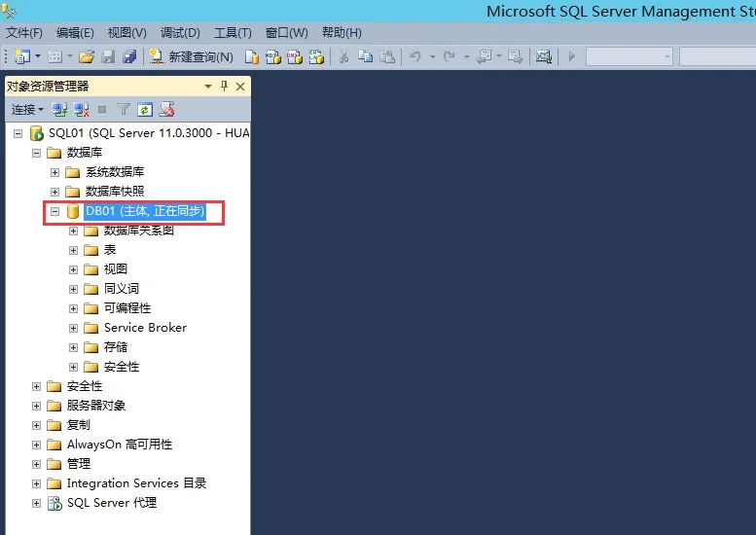Select the 可编程性 tree item
Viewport: 756px width, 535px height.
pos(127,308)
